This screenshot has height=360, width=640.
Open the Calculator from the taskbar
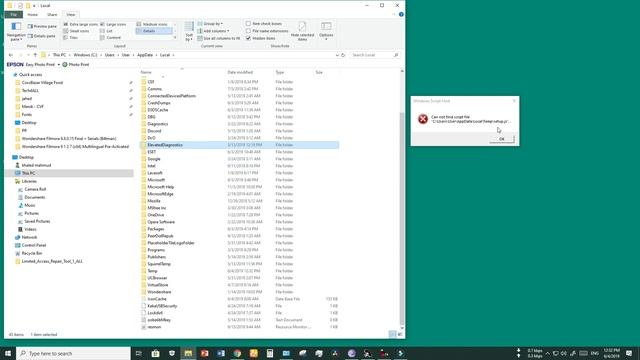(x=270, y=353)
